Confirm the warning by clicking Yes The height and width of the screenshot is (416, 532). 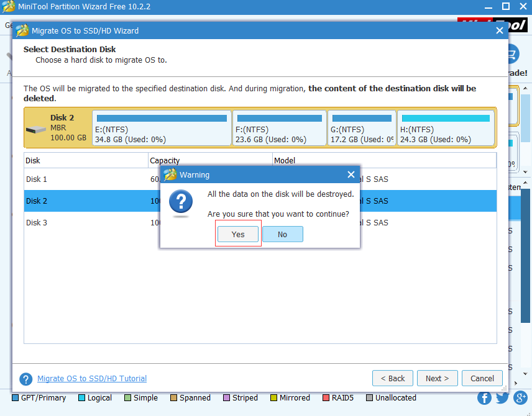[238, 234]
